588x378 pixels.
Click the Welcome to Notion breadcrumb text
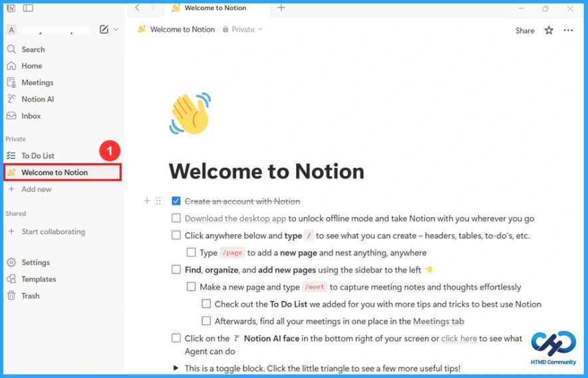pyautogui.click(x=182, y=29)
